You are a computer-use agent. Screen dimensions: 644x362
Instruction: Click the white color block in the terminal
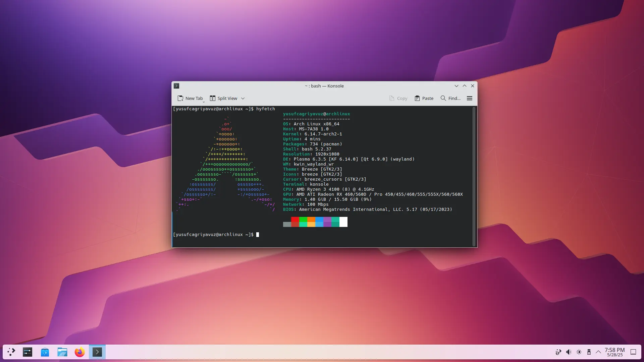(x=343, y=222)
